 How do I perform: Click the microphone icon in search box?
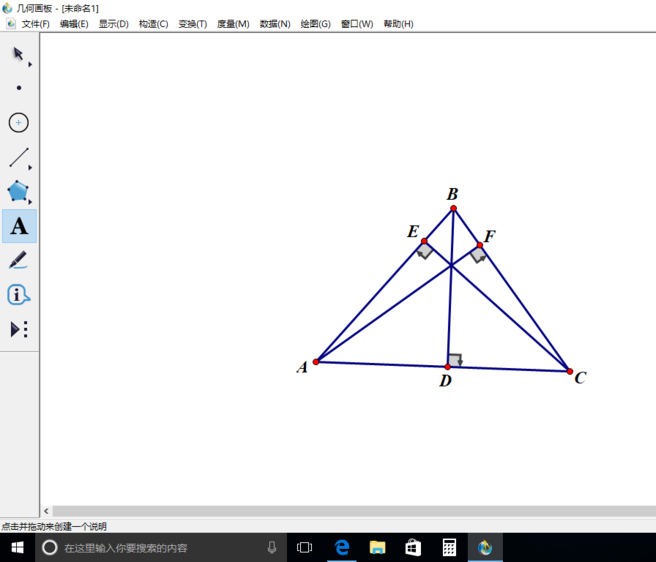pyautogui.click(x=272, y=547)
